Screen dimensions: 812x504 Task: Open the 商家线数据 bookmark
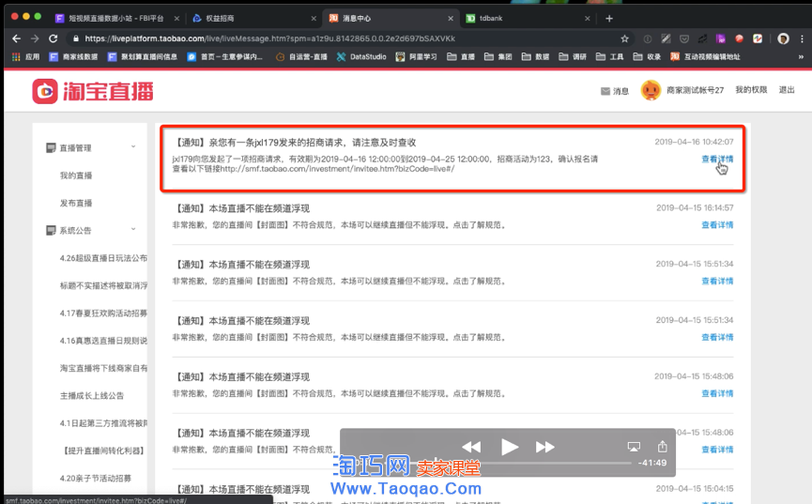coord(73,56)
